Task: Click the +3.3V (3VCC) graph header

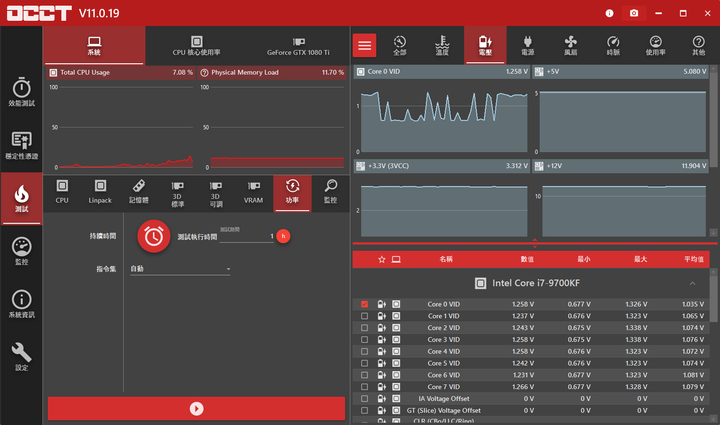Action: [x=442, y=166]
